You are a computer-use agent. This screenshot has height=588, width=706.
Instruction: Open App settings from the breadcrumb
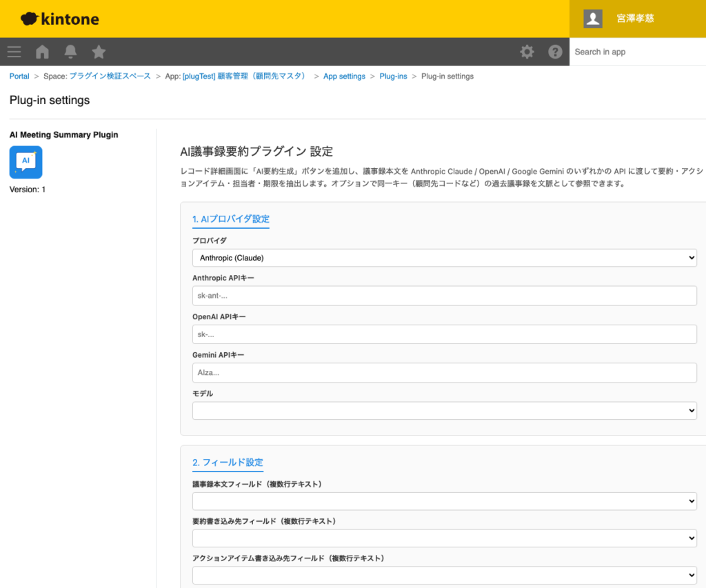344,76
